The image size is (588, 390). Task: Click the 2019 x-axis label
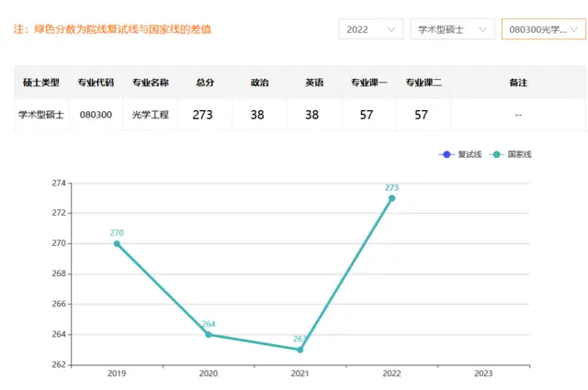coord(117,373)
